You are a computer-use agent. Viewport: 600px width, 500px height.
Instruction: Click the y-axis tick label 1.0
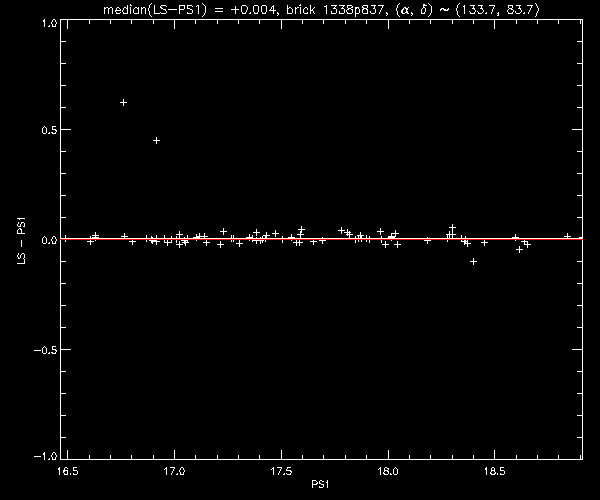(49, 23)
